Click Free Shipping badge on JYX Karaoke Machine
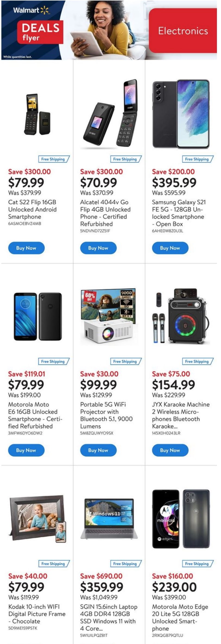Screen dimensions: 221x644 pyautogui.click(x=197, y=361)
